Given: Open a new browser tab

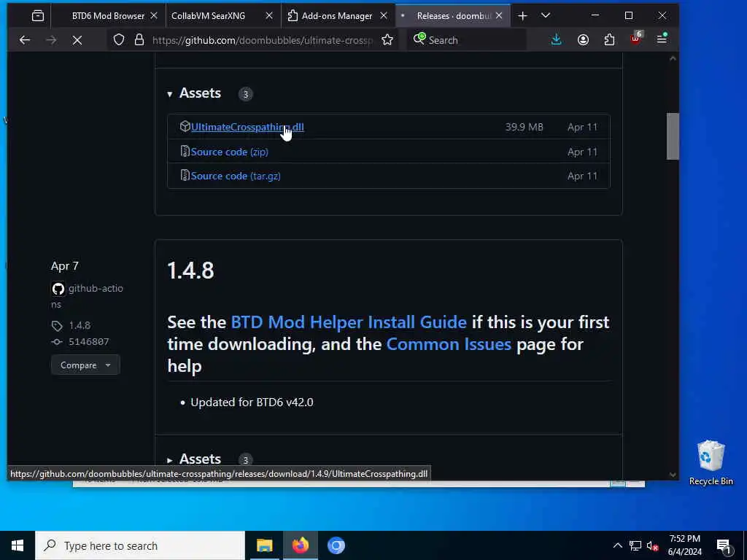Looking at the screenshot, I should [x=522, y=16].
